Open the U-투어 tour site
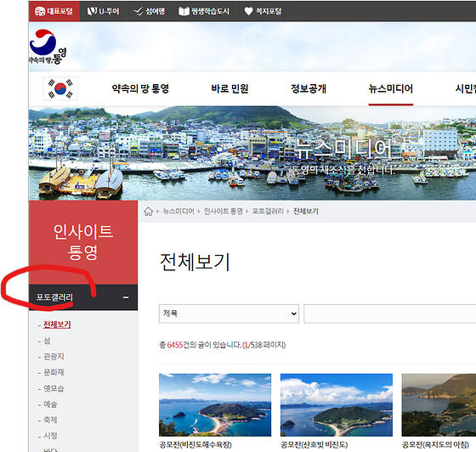Screen dimensions: 476x452 [103, 11]
